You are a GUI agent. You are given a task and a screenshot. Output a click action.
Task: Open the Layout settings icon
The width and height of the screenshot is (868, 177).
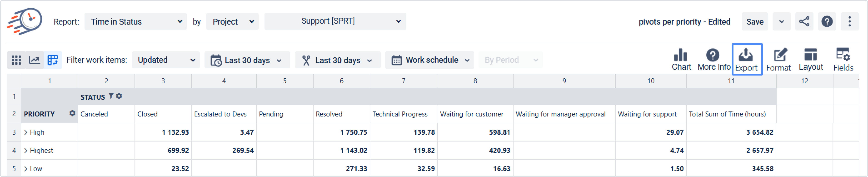tap(810, 55)
